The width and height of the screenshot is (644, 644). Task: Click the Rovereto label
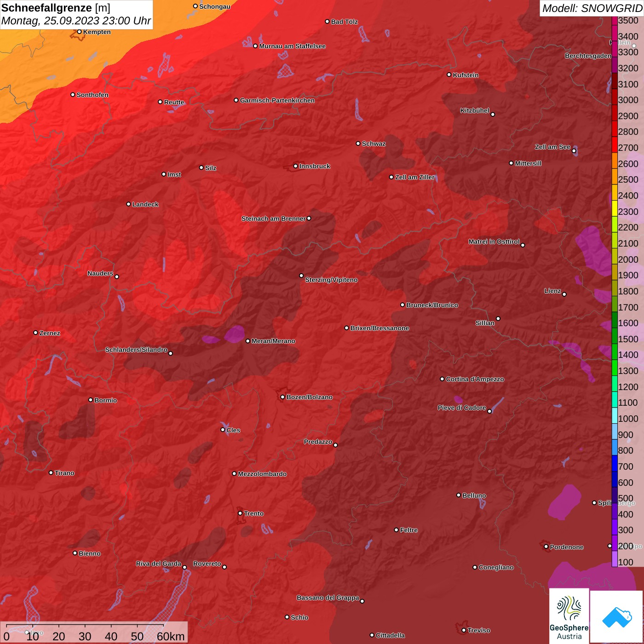pos(207,563)
